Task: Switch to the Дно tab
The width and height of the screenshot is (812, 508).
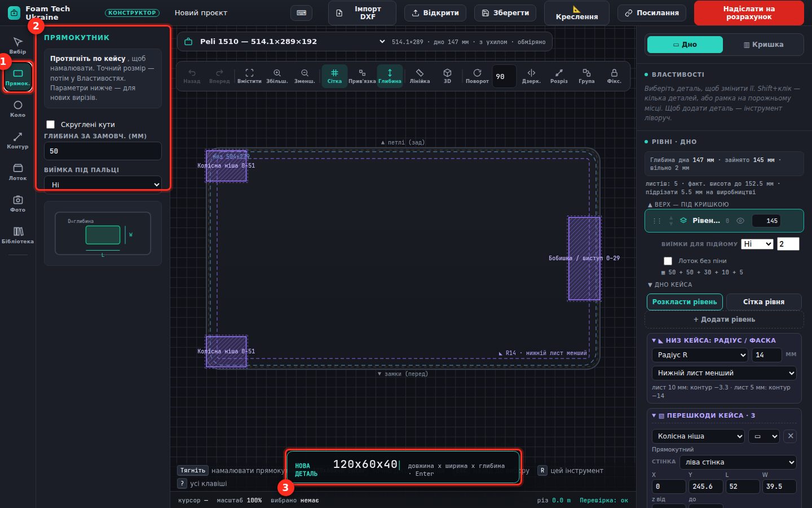Action: (x=685, y=45)
